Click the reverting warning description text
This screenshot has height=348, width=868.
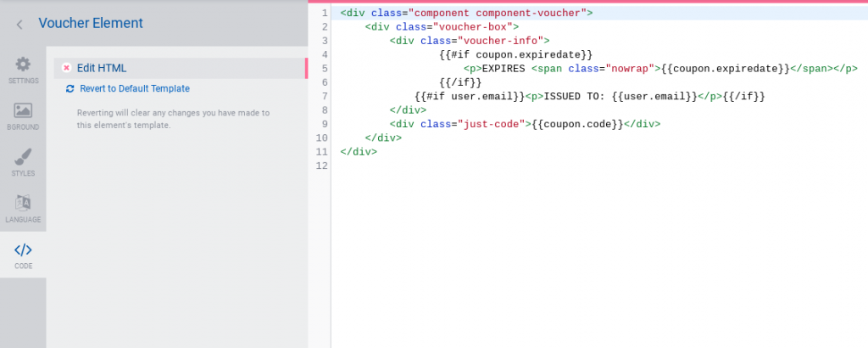173,119
